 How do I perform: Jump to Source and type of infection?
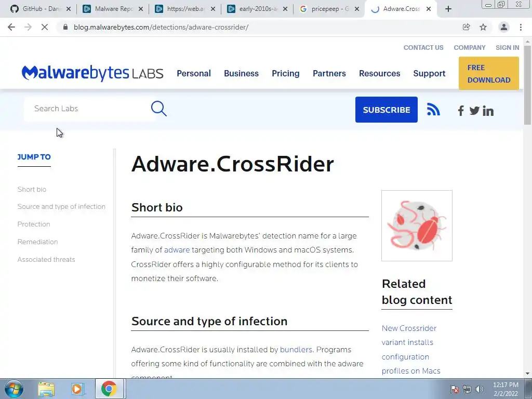click(x=61, y=206)
